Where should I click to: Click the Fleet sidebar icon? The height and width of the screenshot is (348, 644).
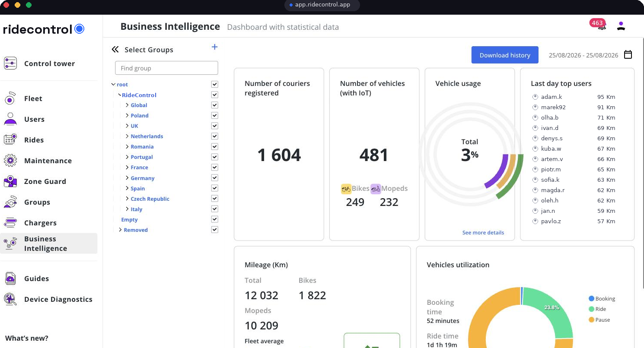10,98
